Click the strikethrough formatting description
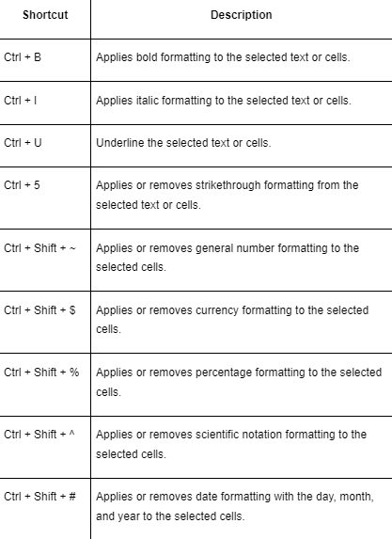392x539 pixels. pos(227,195)
